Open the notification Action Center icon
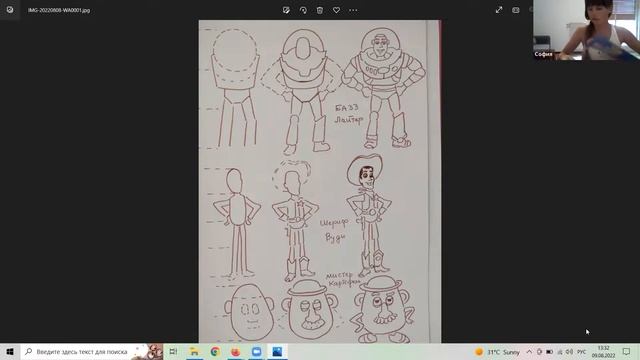This screenshot has height=360, width=640. (626, 351)
